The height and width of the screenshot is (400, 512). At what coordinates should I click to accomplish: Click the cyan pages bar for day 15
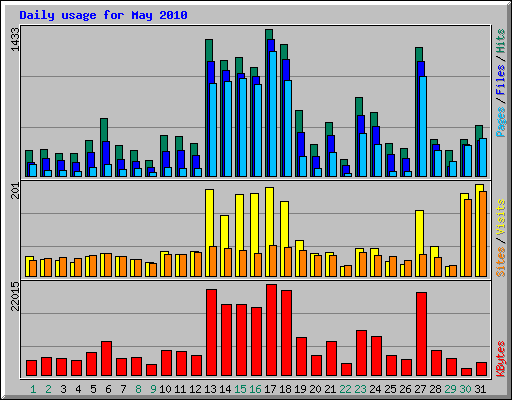[243, 128]
